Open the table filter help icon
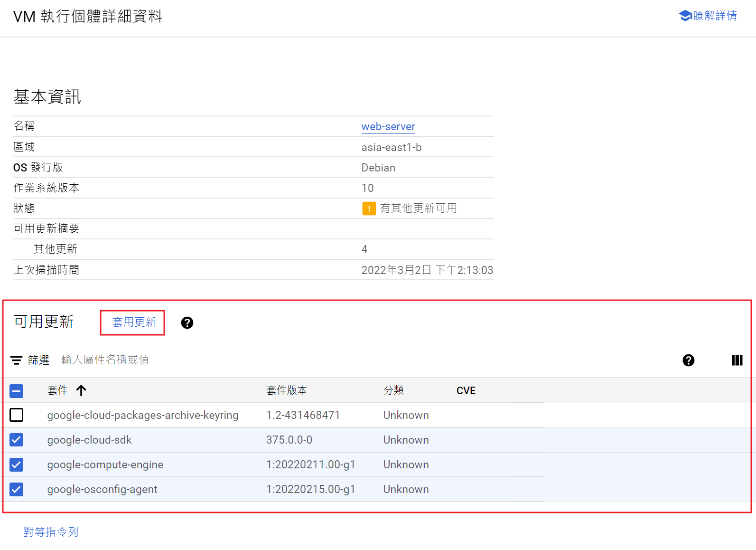The width and height of the screenshot is (756, 550). coord(688,360)
